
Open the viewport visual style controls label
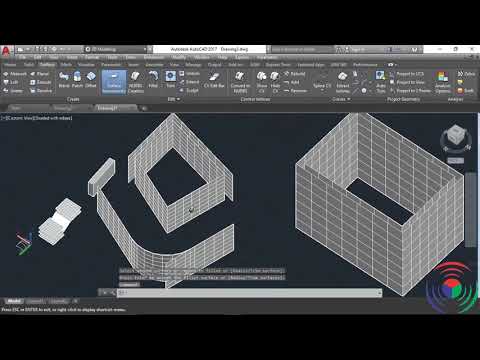click(x=52, y=118)
